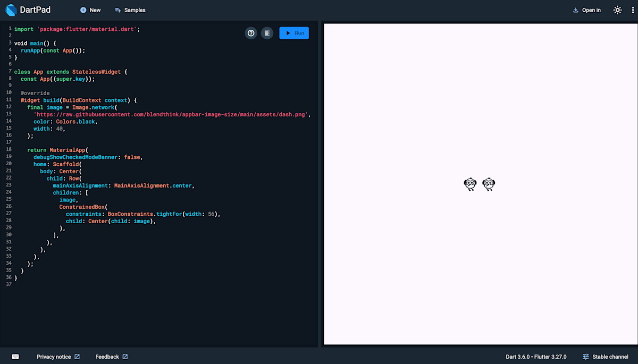Click 'debugShowCheckedModeBanner: false' line

click(88, 157)
